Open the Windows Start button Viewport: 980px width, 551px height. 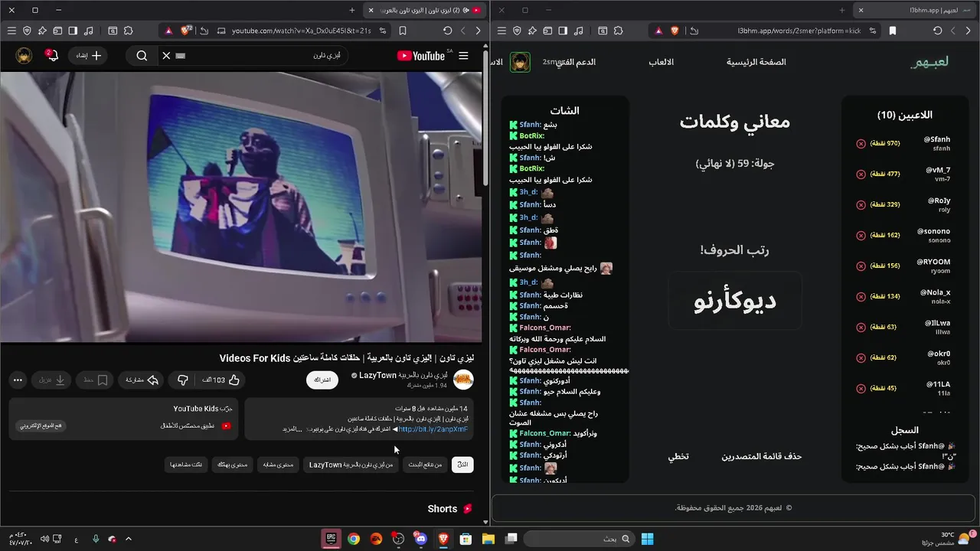(648, 539)
